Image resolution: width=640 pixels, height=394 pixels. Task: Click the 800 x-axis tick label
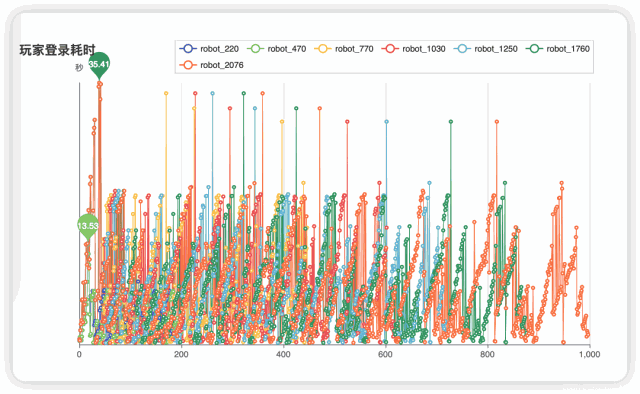click(487, 354)
